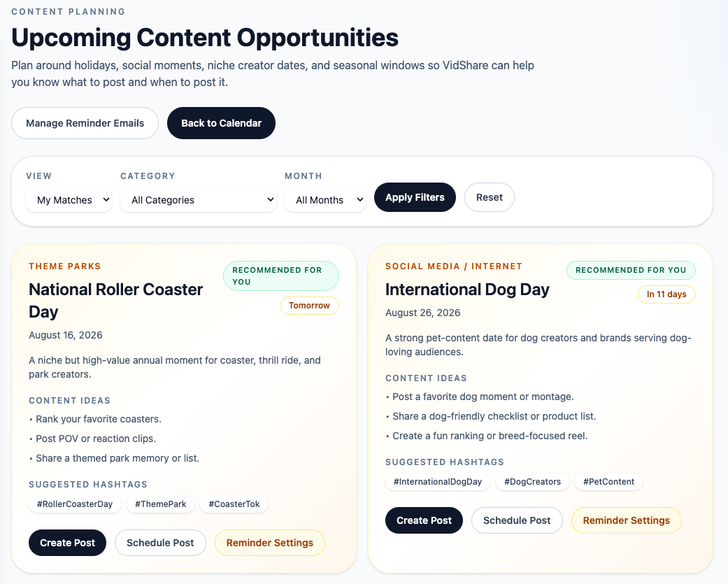The width and height of the screenshot is (728, 584).
Task: Click the International Dog Day card title
Action: tap(467, 290)
